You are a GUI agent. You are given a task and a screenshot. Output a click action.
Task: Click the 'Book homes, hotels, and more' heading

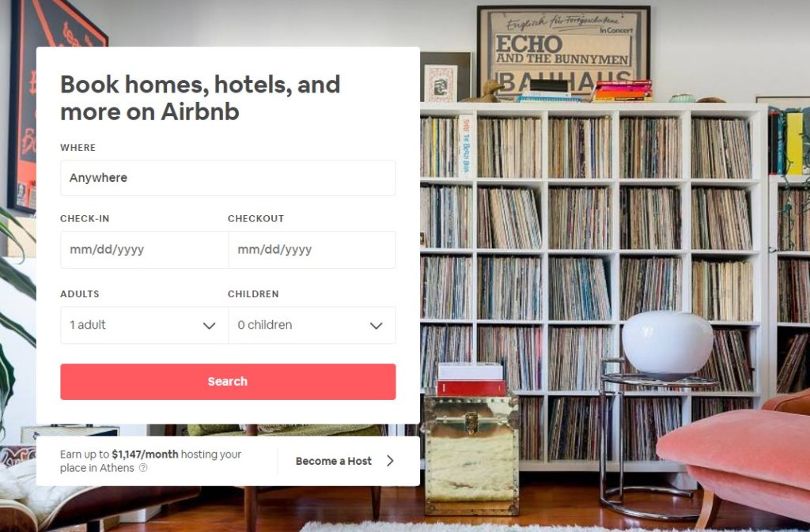click(200, 97)
